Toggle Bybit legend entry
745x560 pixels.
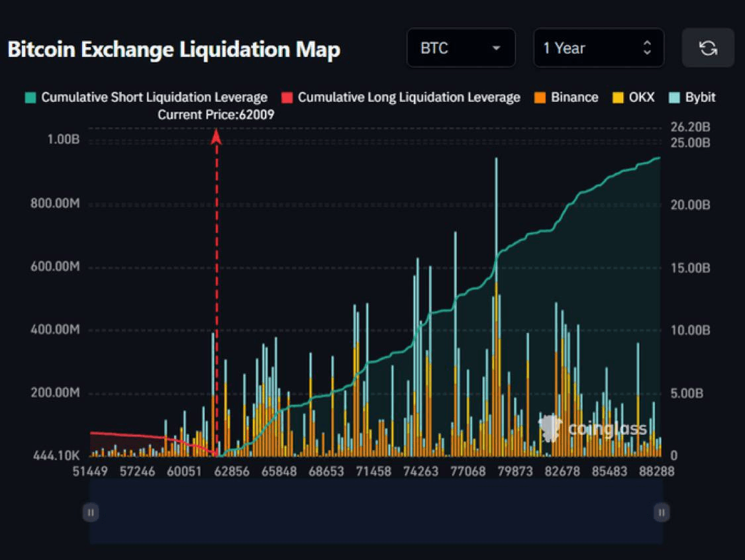pyautogui.click(x=692, y=97)
